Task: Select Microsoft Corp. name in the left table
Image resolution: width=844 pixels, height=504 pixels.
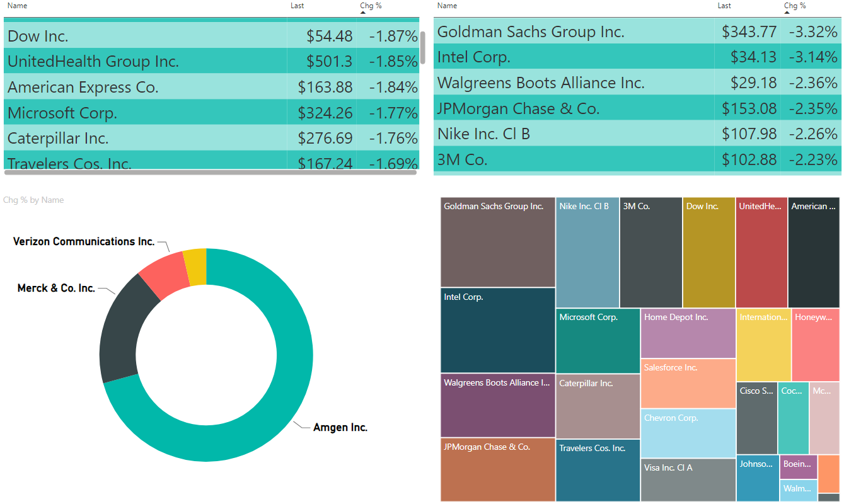Action: coord(62,113)
